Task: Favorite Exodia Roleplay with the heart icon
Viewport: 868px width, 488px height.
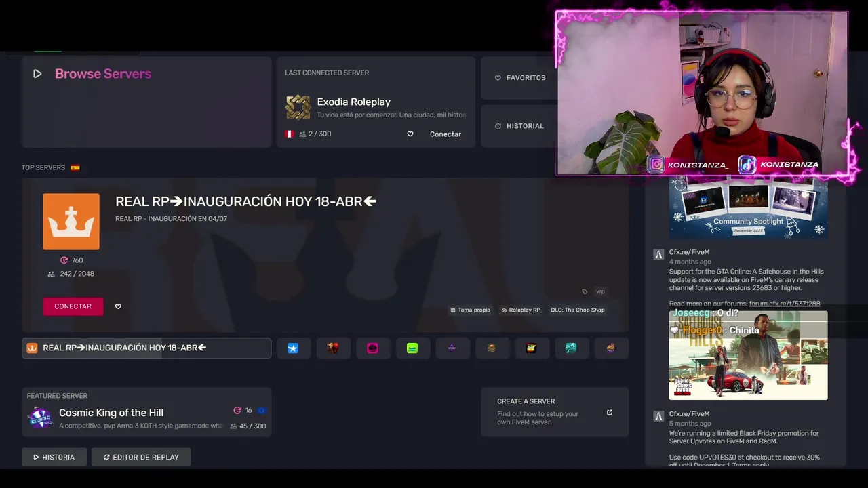Action: [x=410, y=134]
